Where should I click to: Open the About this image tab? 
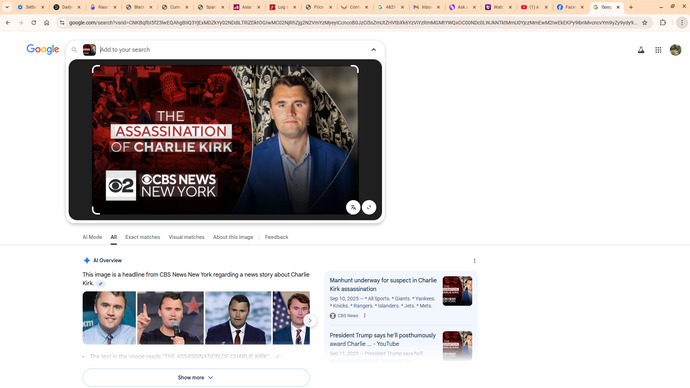coord(233,237)
